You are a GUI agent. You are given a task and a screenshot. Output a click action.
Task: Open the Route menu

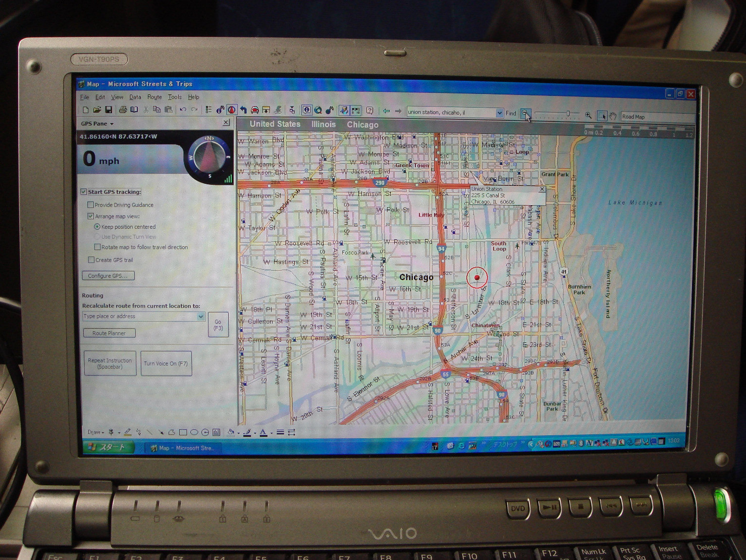[154, 97]
